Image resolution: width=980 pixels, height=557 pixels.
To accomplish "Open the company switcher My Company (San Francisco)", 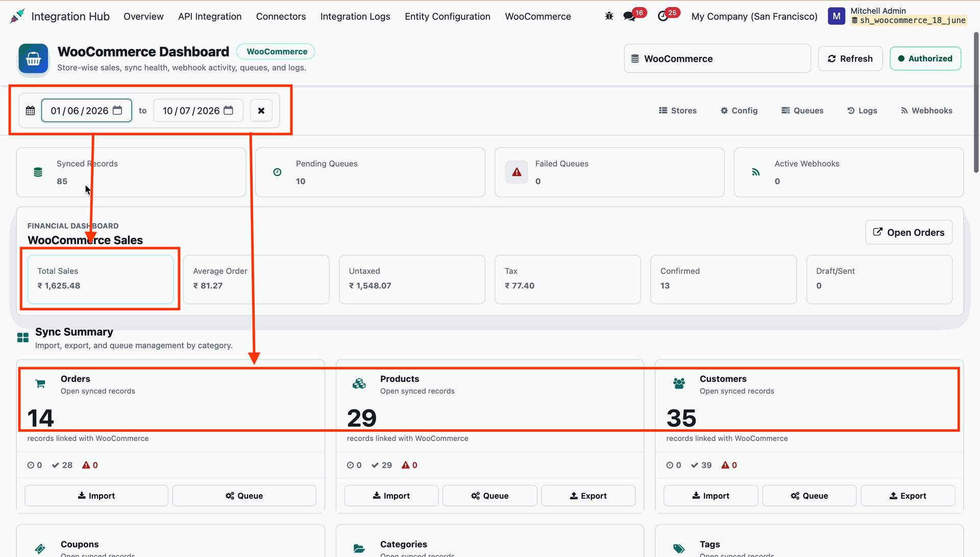I will [754, 16].
